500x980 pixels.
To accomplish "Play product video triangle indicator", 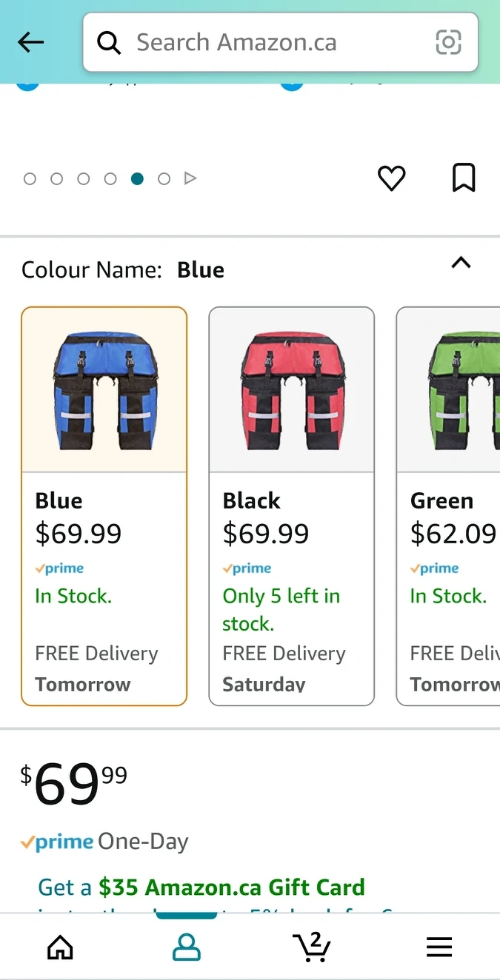I will pyautogui.click(x=190, y=178).
